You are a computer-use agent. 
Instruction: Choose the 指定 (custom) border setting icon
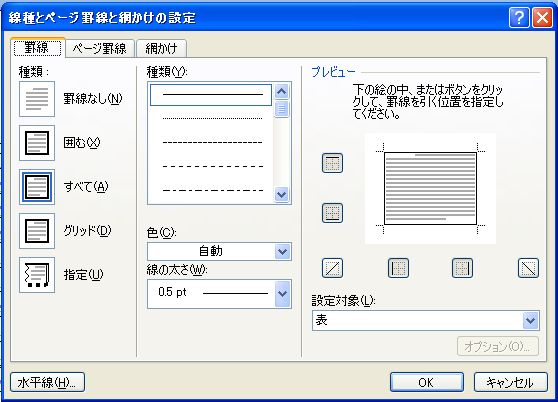click(x=37, y=275)
